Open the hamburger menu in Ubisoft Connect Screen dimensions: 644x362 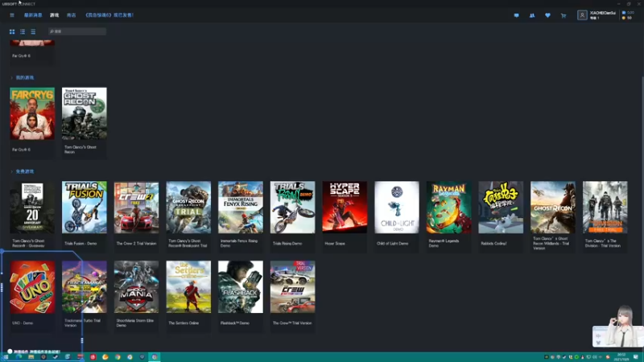pyautogui.click(x=12, y=15)
